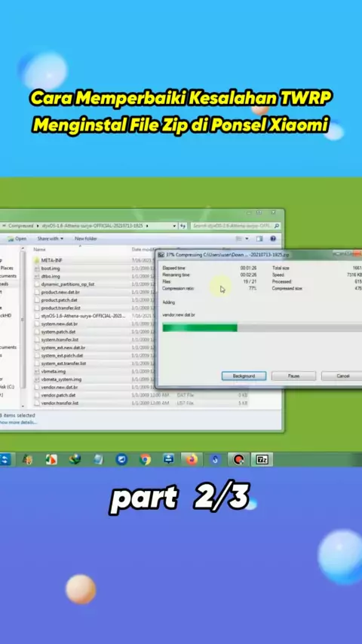The width and height of the screenshot is (362, 644).
Task: Click the green compression progress bar
Action: pyautogui.click(x=200, y=328)
